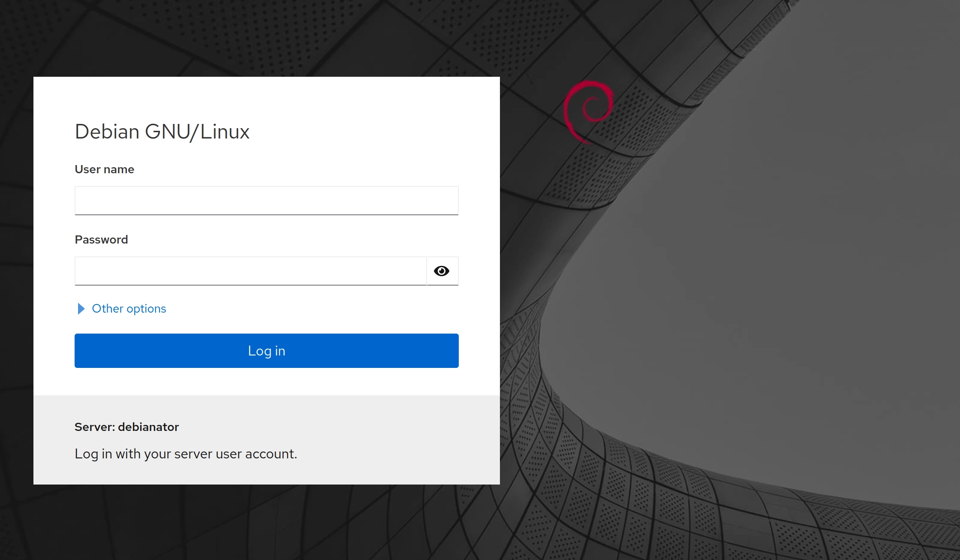
Task: Focus the User name input field
Action: click(x=266, y=201)
